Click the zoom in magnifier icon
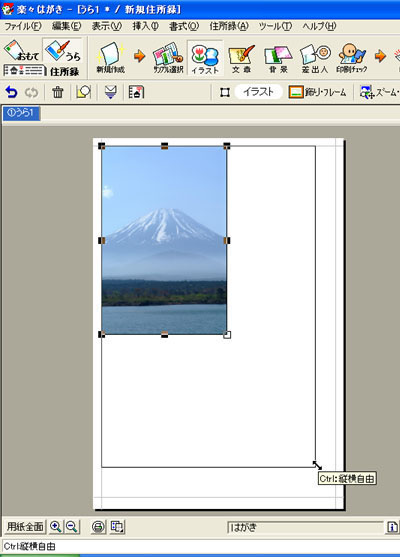Viewport: 400px width, 557px height. coord(56,527)
